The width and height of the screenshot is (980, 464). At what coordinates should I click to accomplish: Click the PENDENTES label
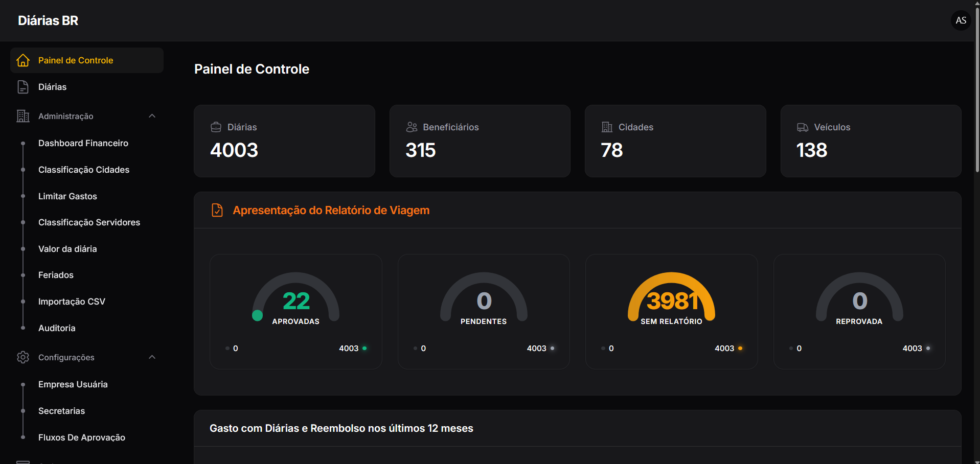[484, 321]
